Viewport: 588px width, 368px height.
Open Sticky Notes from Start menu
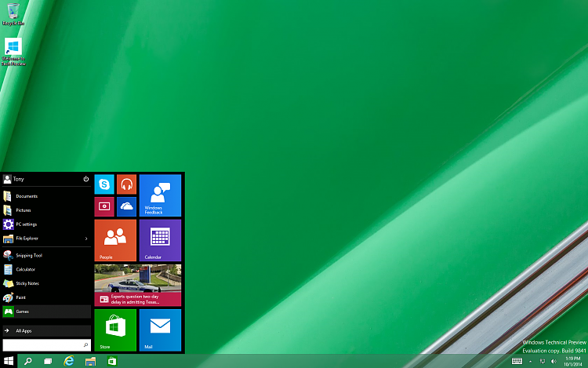[x=46, y=283]
